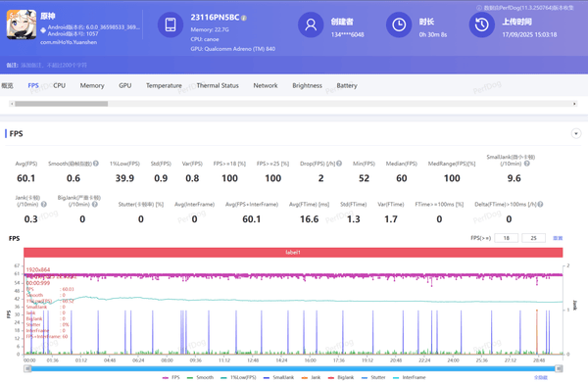Viewport: 588px width, 382px height.
Task: Click the Median(FPS) value 60
Action: pyautogui.click(x=401, y=178)
